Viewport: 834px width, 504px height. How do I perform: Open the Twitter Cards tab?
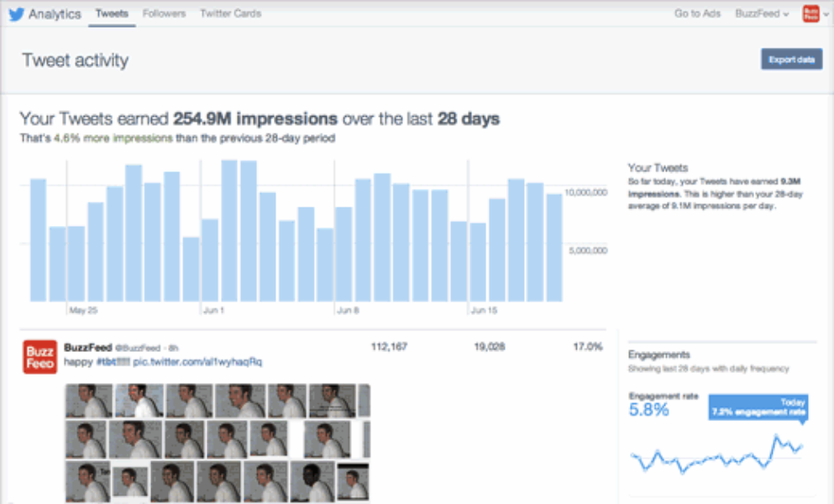point(230,14)
